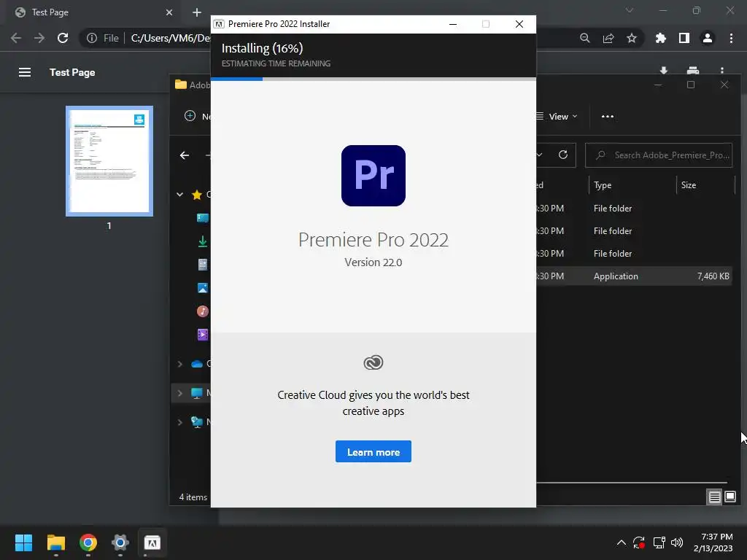Open the View dropdown in File Explorer

point(557,117)
